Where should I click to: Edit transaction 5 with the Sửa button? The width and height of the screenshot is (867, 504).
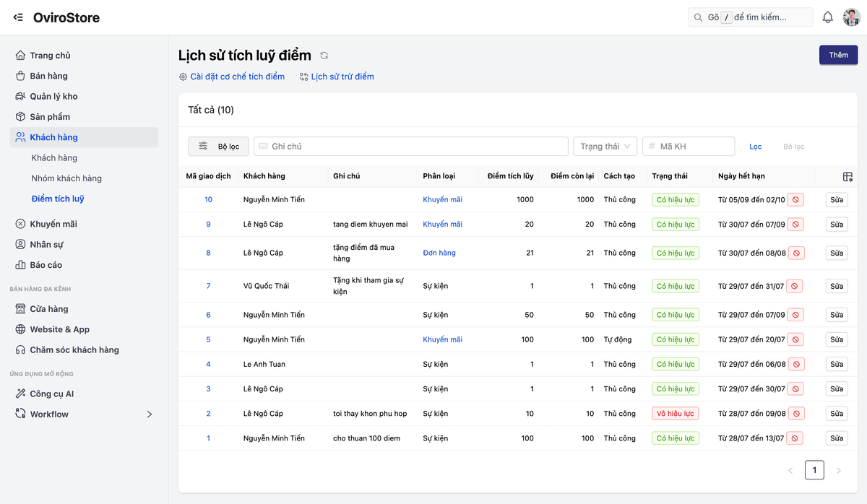coord(836,339)
